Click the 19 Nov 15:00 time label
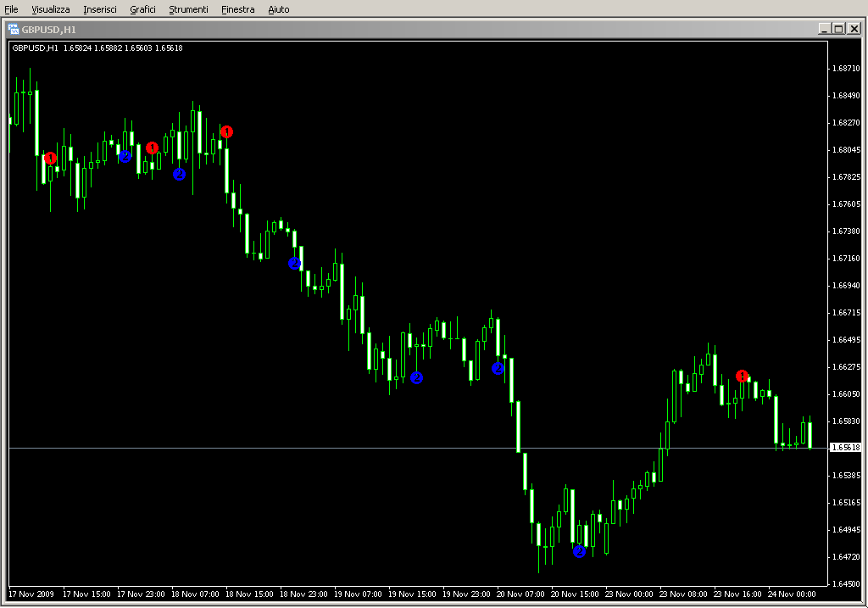Screen dimensions: 868x608 tap(412, 594)
